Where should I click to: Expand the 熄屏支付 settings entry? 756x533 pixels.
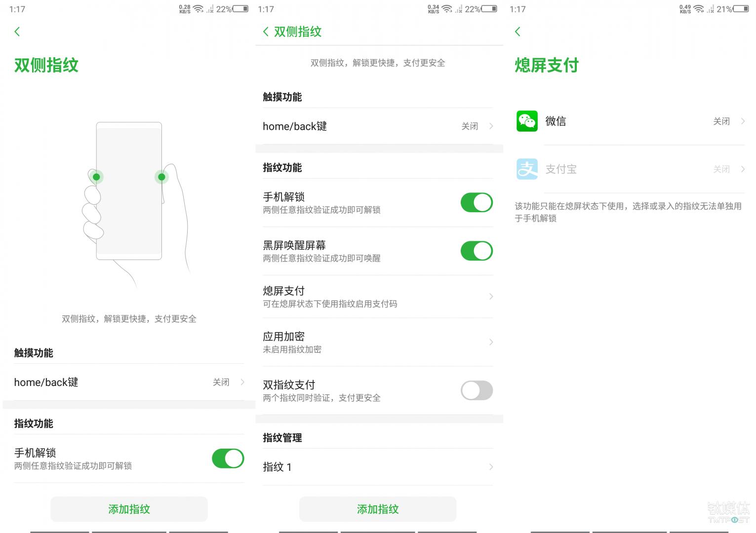coord(377,296)
